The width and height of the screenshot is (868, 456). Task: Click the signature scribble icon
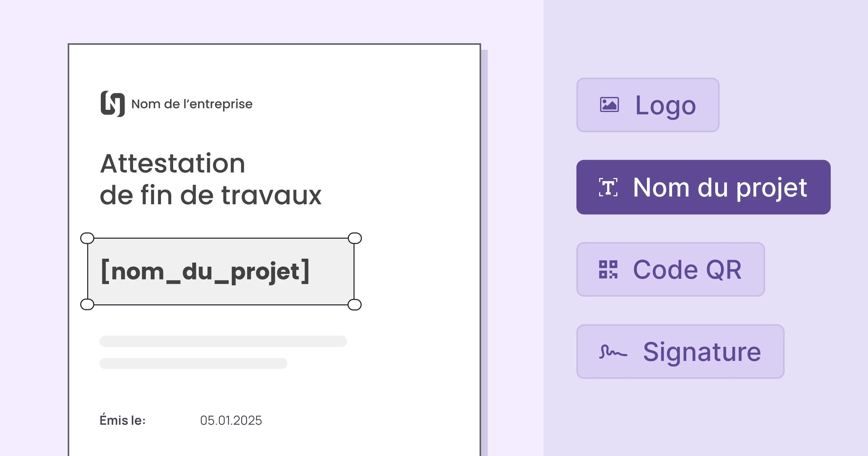[613, 352]
